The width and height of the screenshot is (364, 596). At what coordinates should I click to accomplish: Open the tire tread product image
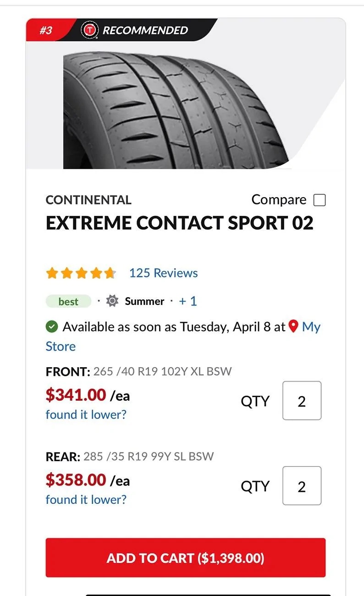coord(182,110)
